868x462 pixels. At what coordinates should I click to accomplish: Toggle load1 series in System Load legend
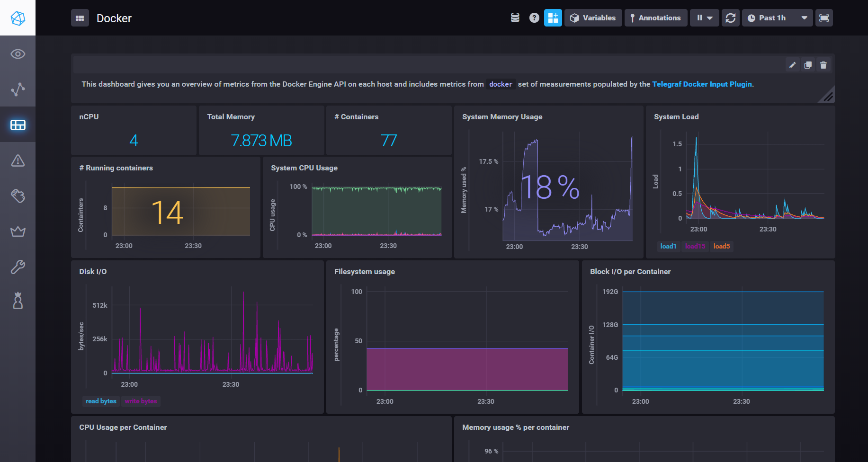tap(668, 246)
